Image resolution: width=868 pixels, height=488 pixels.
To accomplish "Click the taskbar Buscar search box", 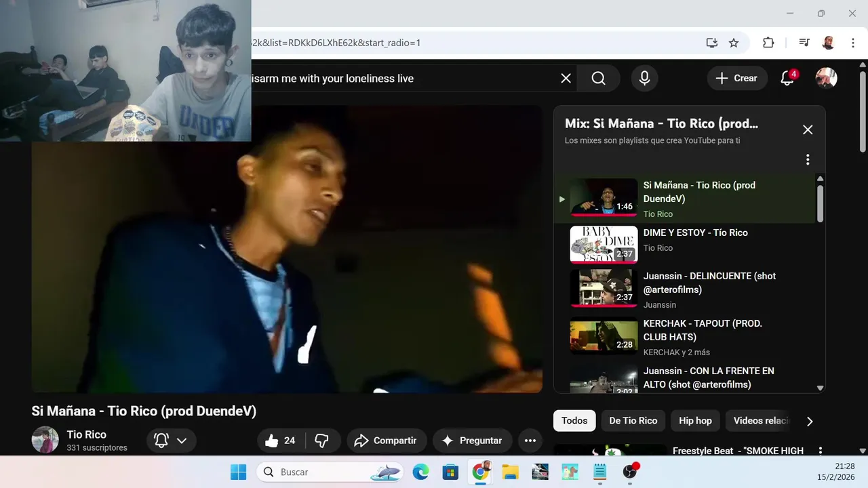I will pos(331,472).
